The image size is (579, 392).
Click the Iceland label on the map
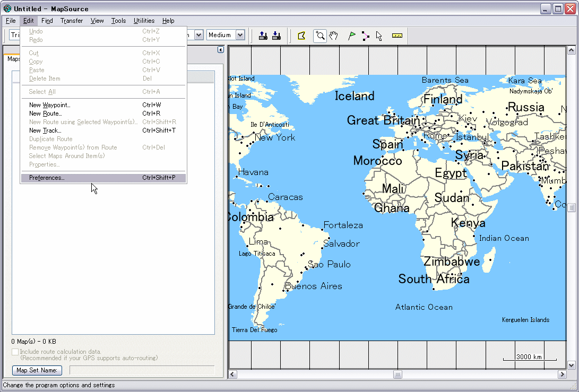point(355,96)
